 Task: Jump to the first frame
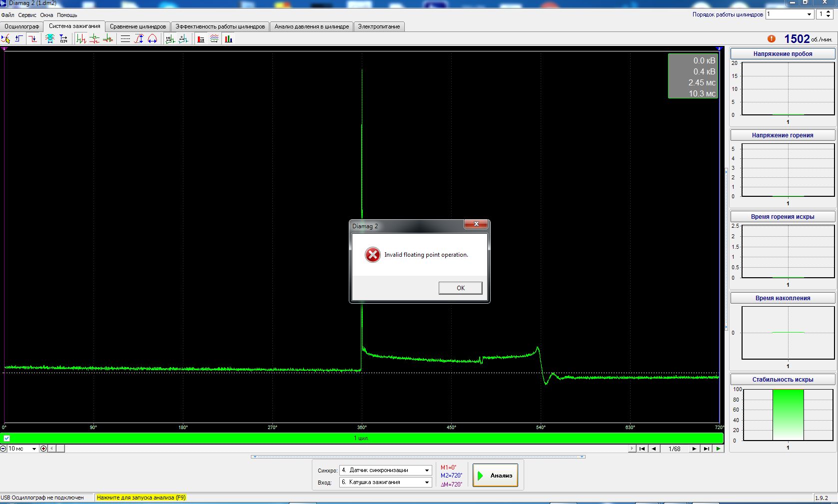tap(642, 449)
